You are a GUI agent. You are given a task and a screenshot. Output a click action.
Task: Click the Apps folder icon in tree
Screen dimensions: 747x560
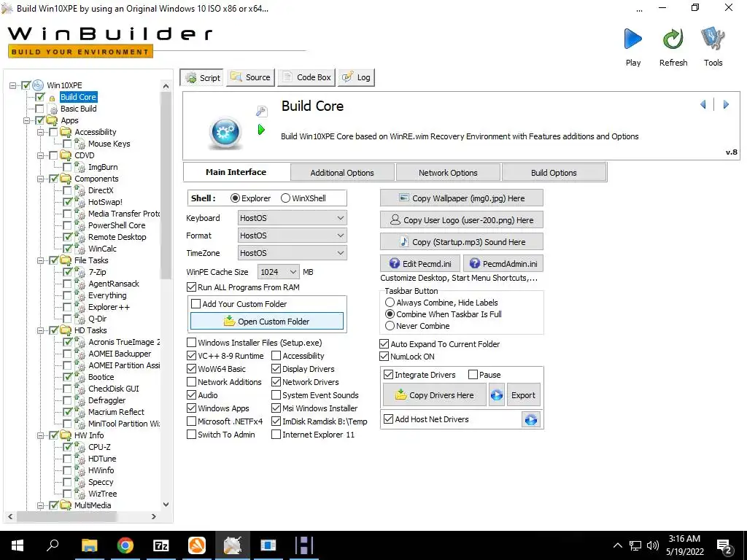[52, 120]
